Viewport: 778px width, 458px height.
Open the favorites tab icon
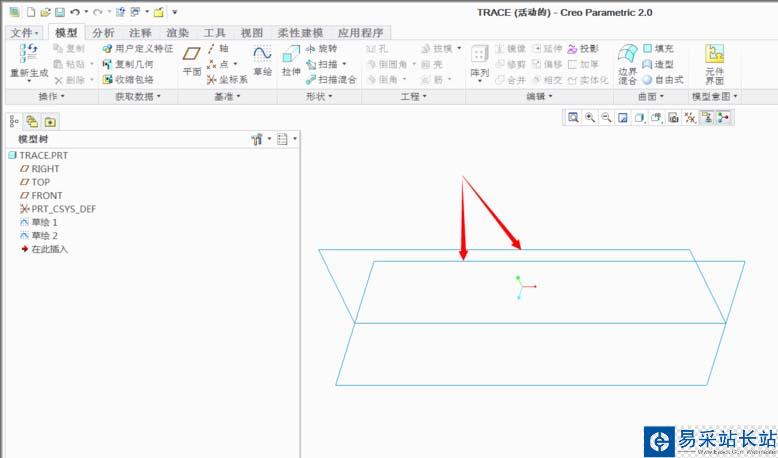[50, 122]
